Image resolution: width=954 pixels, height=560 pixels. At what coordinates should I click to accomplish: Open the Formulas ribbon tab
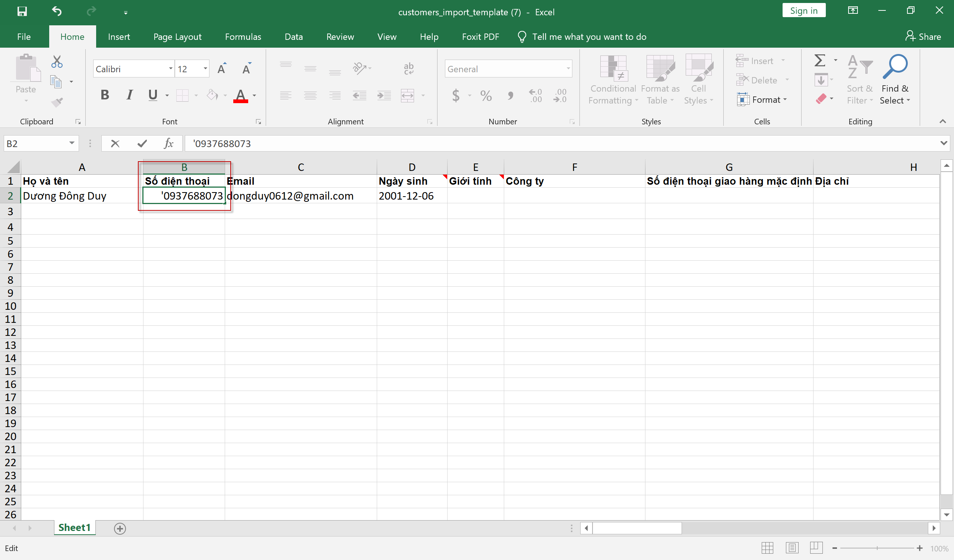243,37
